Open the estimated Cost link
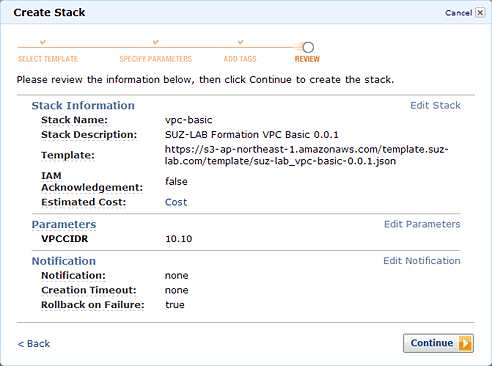 pyautogui.click(x=176, y=202)
